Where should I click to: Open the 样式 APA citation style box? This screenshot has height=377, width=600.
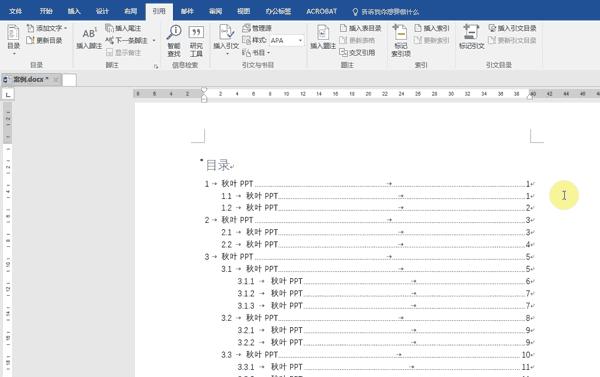286,40
